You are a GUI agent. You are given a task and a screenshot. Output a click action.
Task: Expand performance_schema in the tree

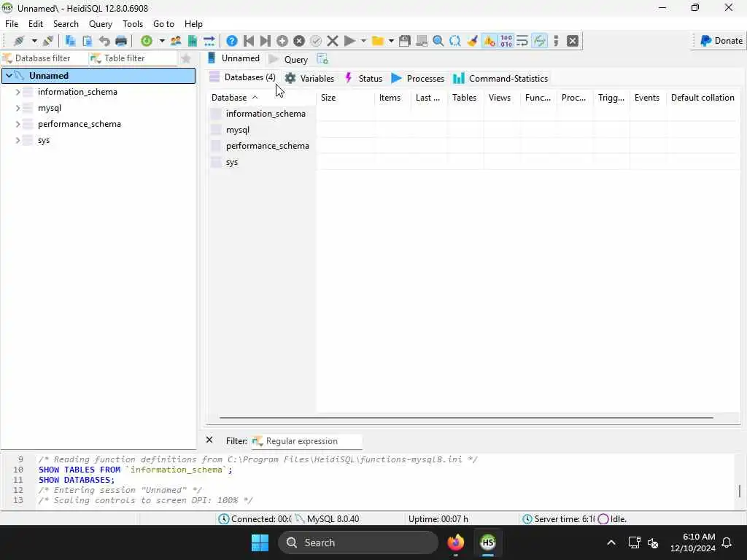18,124
